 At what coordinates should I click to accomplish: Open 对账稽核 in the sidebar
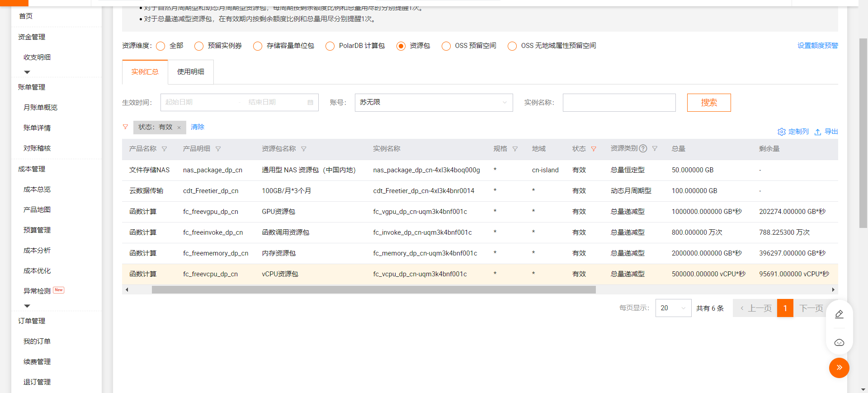[37, 148]
